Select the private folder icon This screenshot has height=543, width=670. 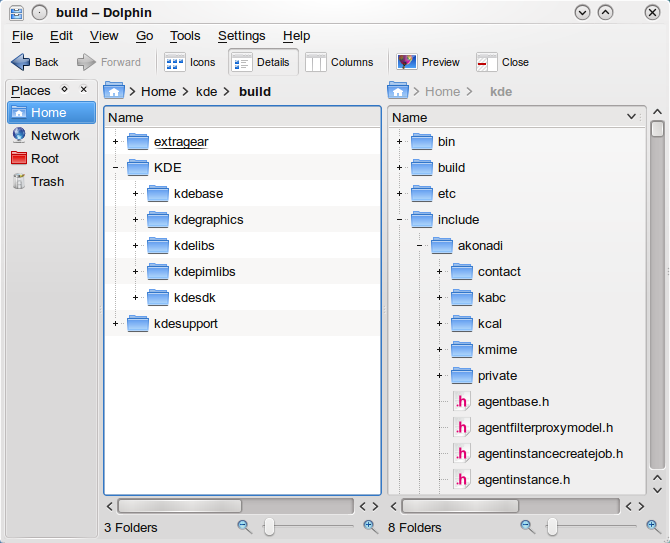click(x=461, y=376)
